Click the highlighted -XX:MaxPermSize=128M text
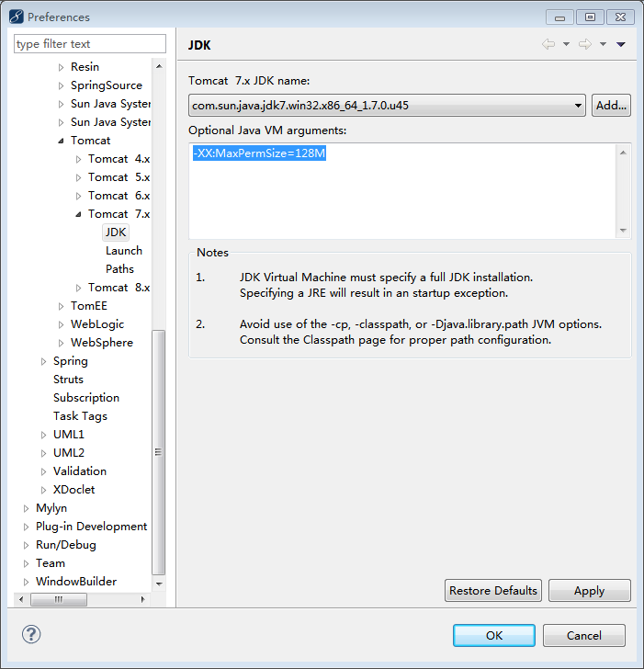Screen dimensions: 644x669 pos(259,153)
